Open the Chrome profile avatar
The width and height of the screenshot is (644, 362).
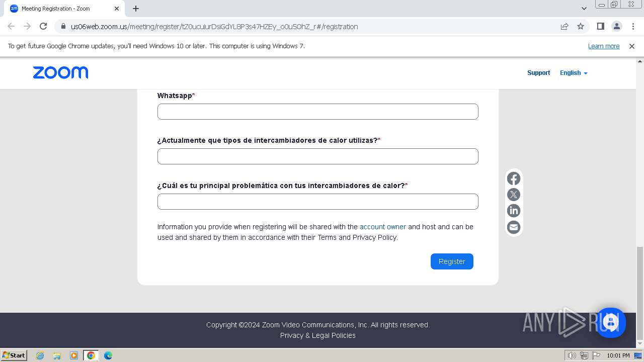616,26
